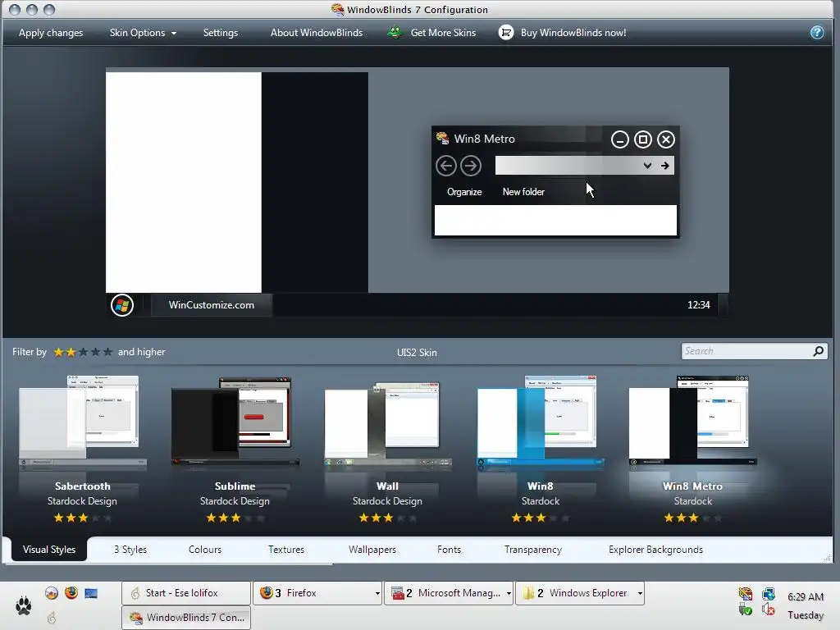Viewport: 840px width, 630px height.
Task: Click Organize in the preview window
Action: click(464, 192)
